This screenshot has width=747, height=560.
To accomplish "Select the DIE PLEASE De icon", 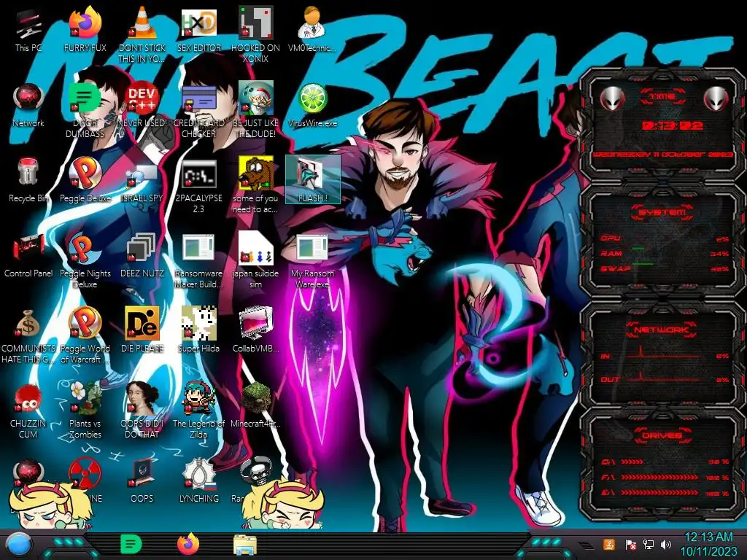I will (142, 330).
